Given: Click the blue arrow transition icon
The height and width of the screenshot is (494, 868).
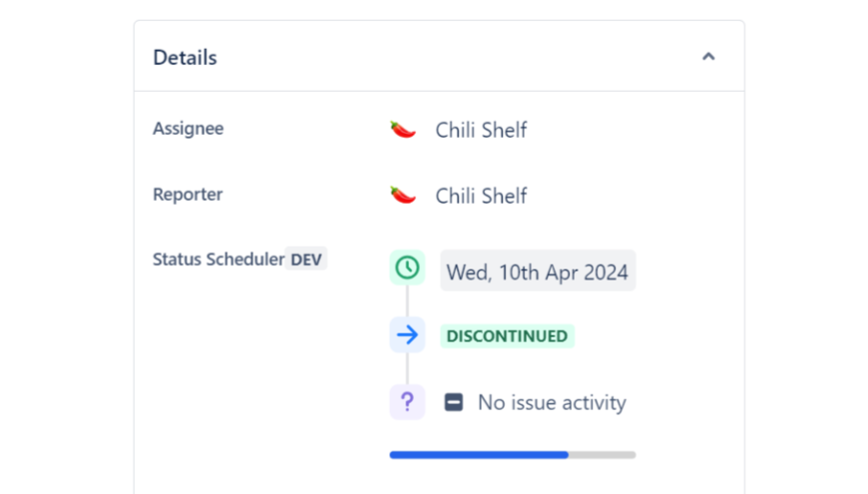Looking at the screenshot, I should point(407,335).
